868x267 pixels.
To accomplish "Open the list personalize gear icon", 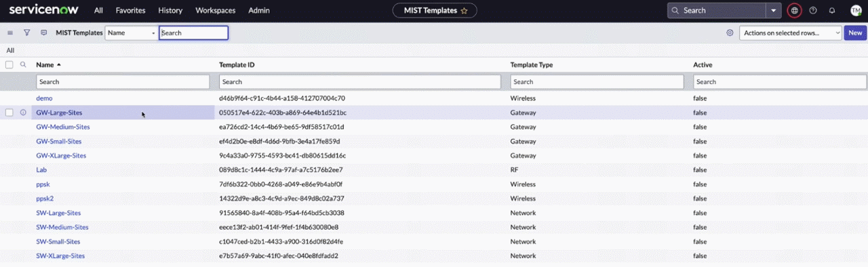I will coord(730,33).
